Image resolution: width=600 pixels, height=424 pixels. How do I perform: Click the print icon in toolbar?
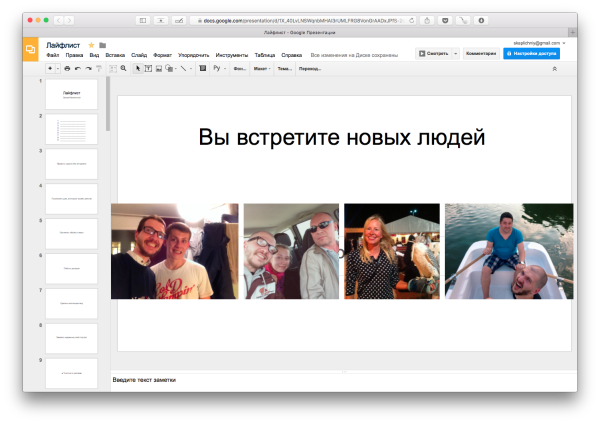pyautogui.click(x=67, y=69)
